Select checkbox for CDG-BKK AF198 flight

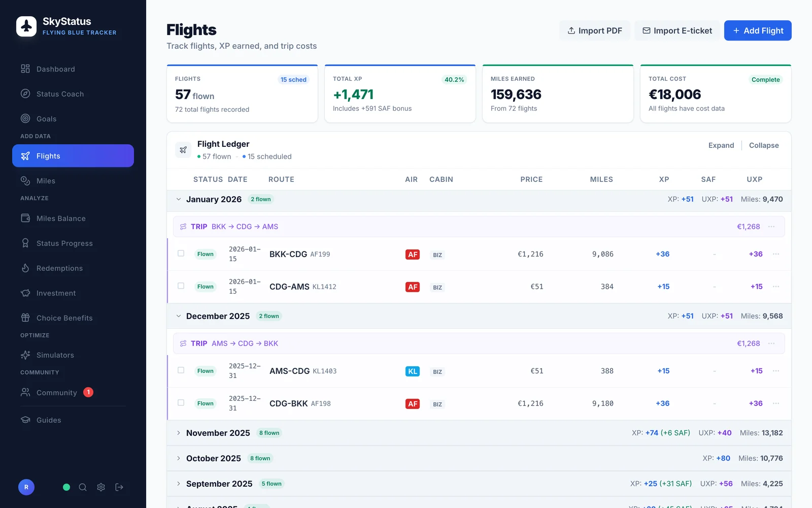coord(181,402)
